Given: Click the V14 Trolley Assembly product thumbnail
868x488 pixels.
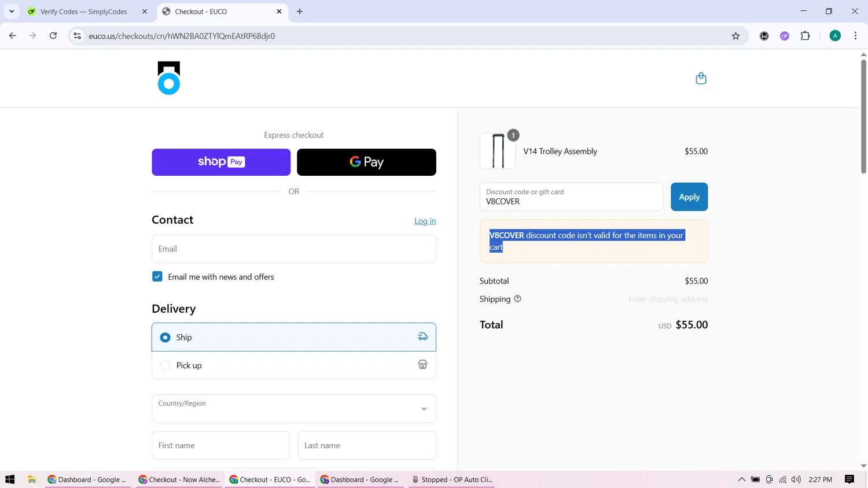Looking at the screenshot, I should 498,151.
